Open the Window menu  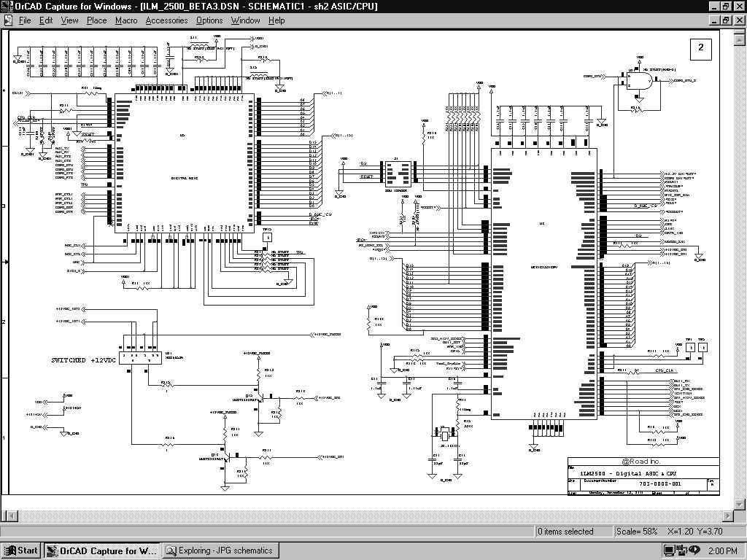pos(245,20)
